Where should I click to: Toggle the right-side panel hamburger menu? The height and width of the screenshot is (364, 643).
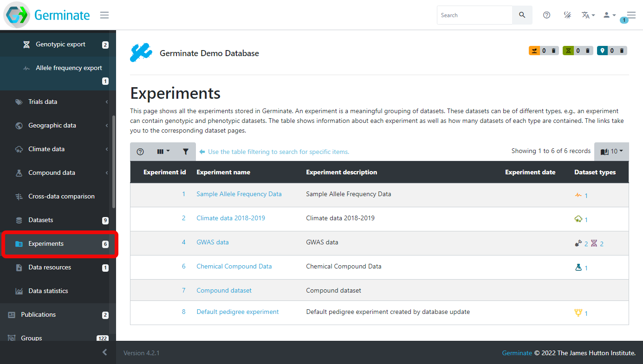pos(630,15)
